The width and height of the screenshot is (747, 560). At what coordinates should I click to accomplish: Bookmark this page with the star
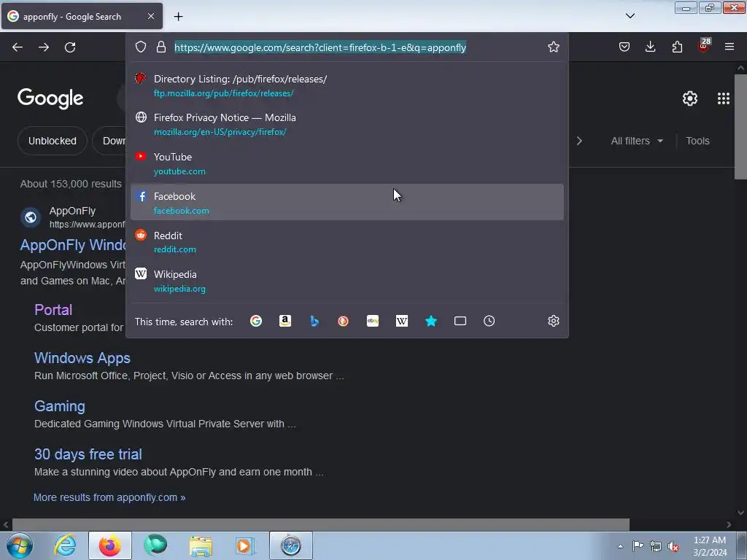(x=553, y=47)
